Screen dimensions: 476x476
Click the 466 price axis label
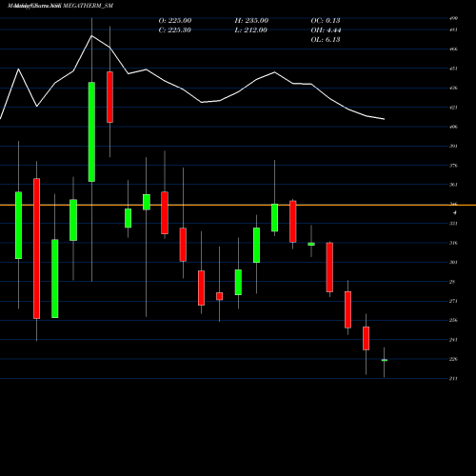tap(453, 50)
